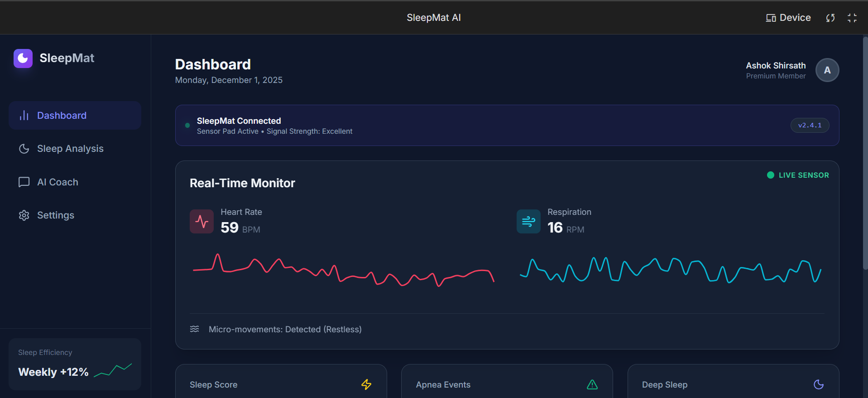The image size is (868, 398).
Task: Click the Deep Sleep moon icon
Action: (x=818, y=384)
